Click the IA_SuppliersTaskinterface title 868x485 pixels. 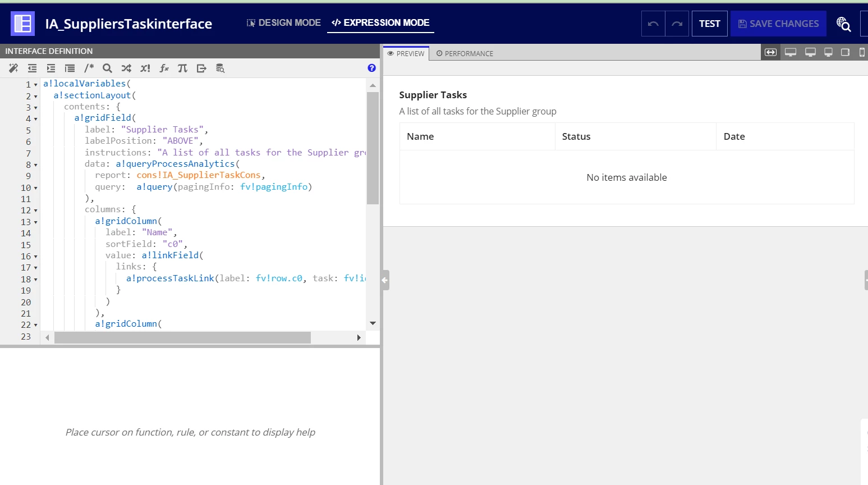tap(128, 24)
